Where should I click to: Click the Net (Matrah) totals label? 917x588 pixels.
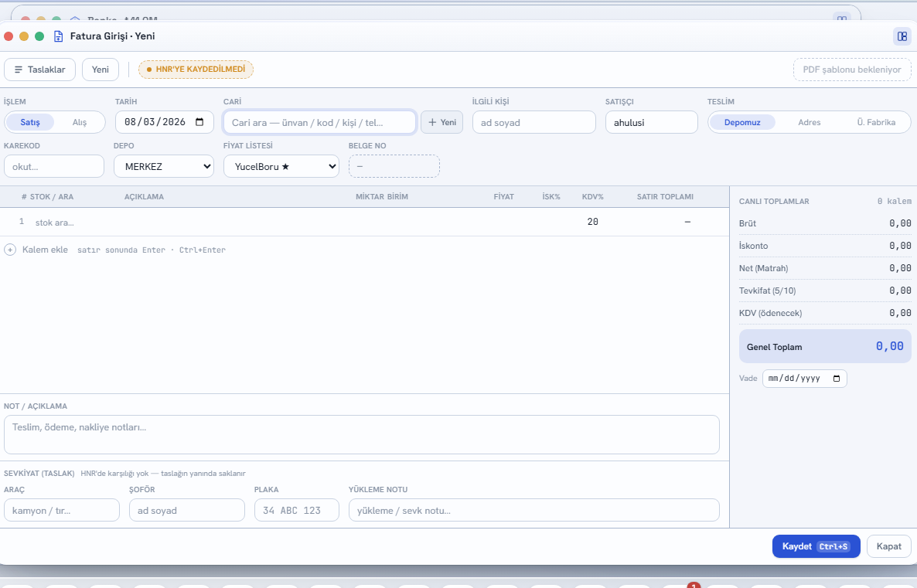[763, 268]
